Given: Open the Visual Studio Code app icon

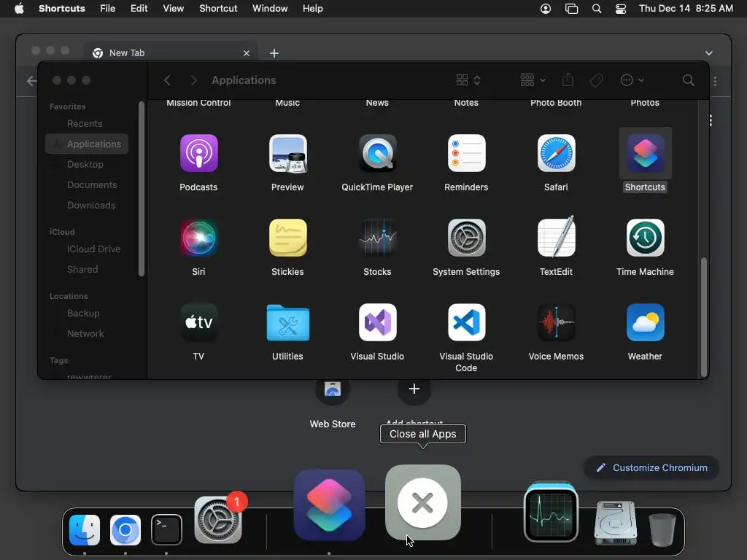Looking at the screenshot, I should (466, 322).
